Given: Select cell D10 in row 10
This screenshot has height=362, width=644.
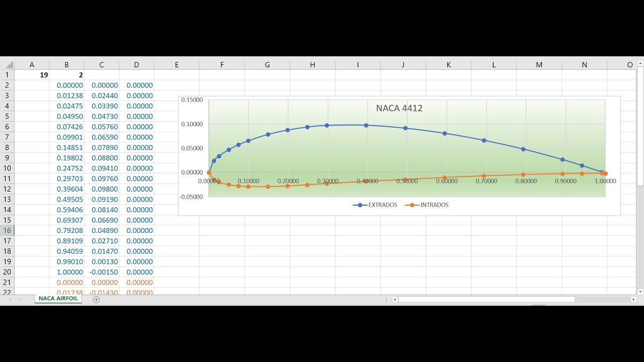Looking at the screenshot, I should pyautogui.click(x=136, y=168).
